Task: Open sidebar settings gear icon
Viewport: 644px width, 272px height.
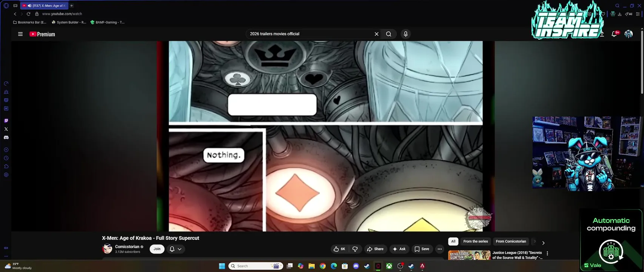Action: click(6, 175)
